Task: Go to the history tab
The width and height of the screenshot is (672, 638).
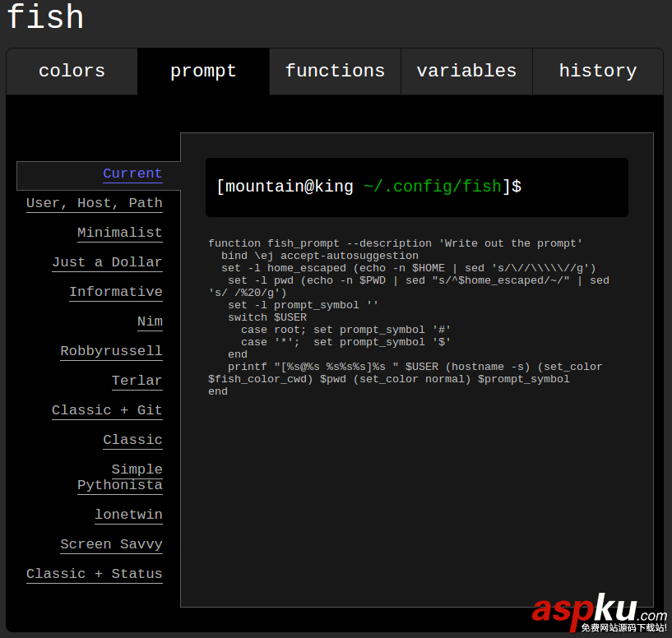Action: (598, 72)
